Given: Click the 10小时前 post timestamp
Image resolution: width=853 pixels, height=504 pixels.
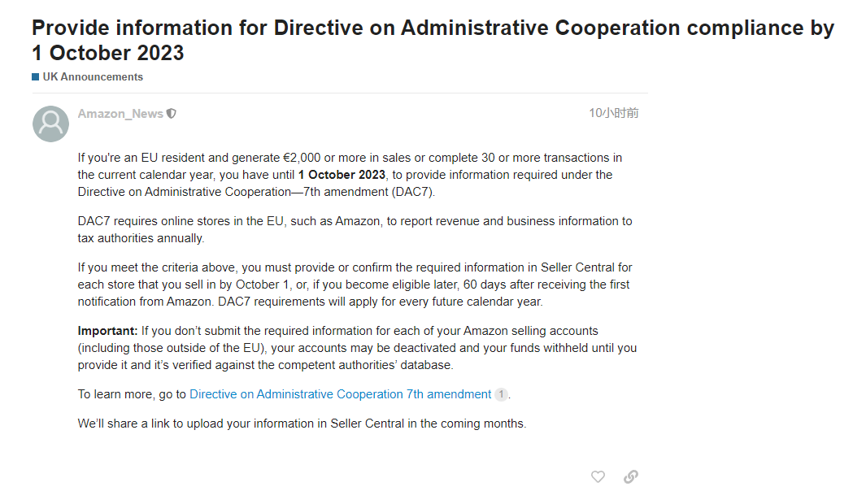Looking at the screenshot, I should pos(614,113).
